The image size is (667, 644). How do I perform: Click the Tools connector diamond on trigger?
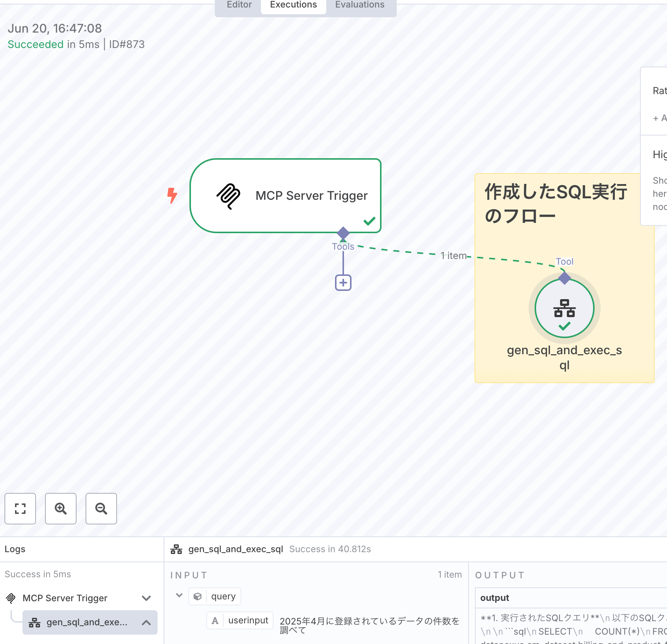(x=343, y=233)
